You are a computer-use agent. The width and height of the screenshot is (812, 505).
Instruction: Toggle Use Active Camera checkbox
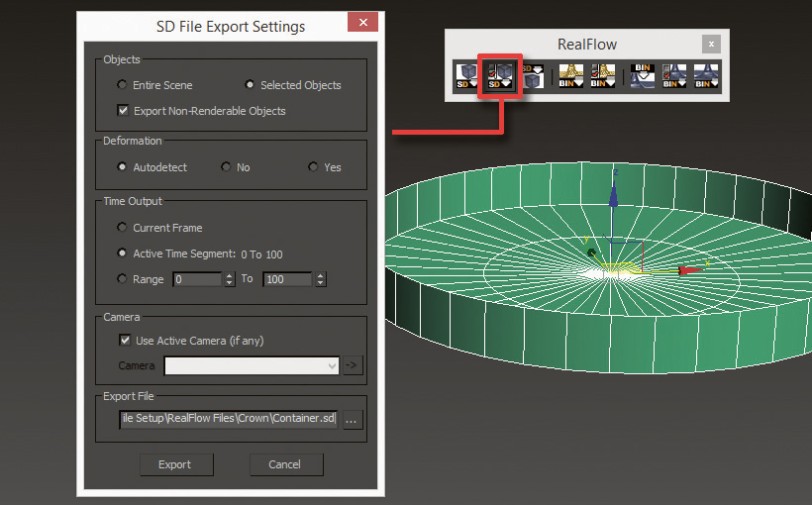[125, 341]
